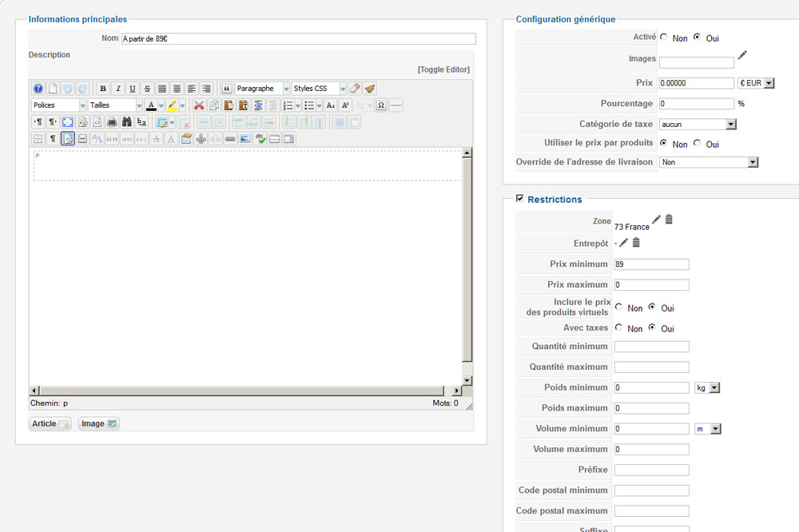This screenshot has width=799, height=532.
Task: Pick the text color swatch A
Action: [151, 105]
